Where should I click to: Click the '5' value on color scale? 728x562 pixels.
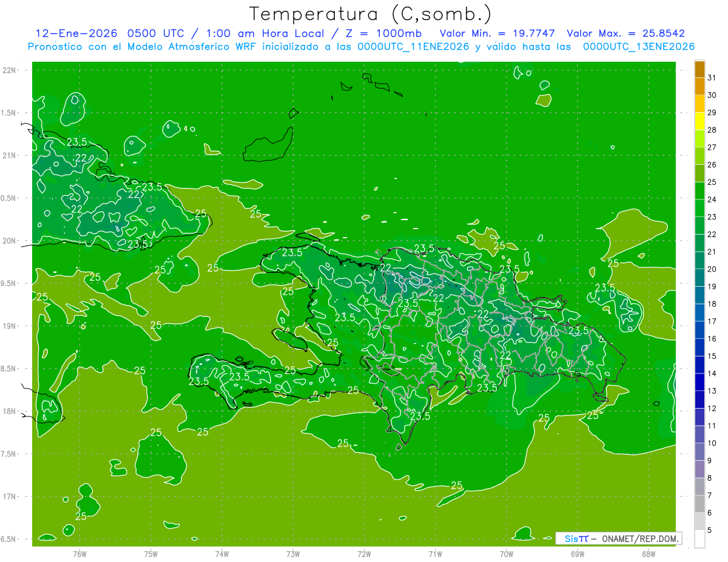[x=710, y=530]
